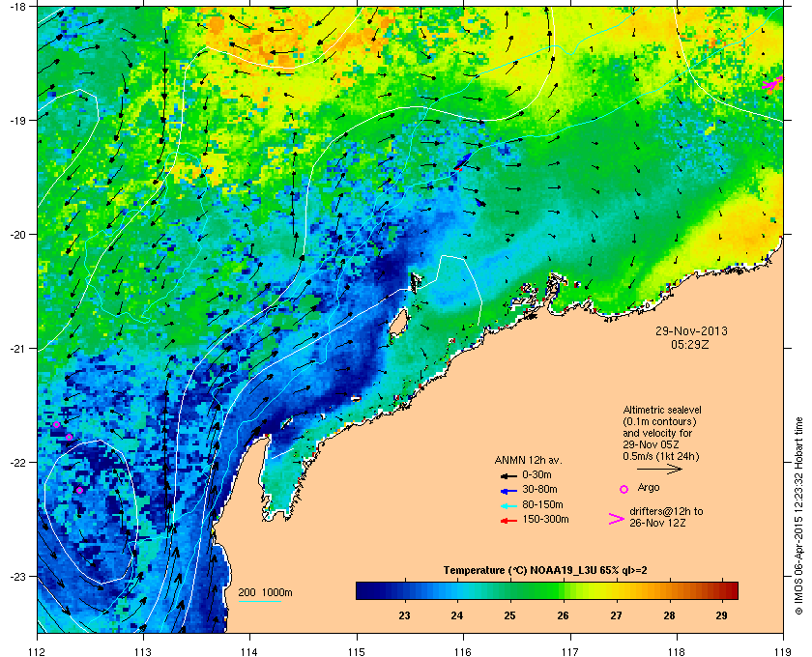Select the northernmost Argo float circle on the map
Image resolution: width=812 pixels, height=657 pixels.
56,425
